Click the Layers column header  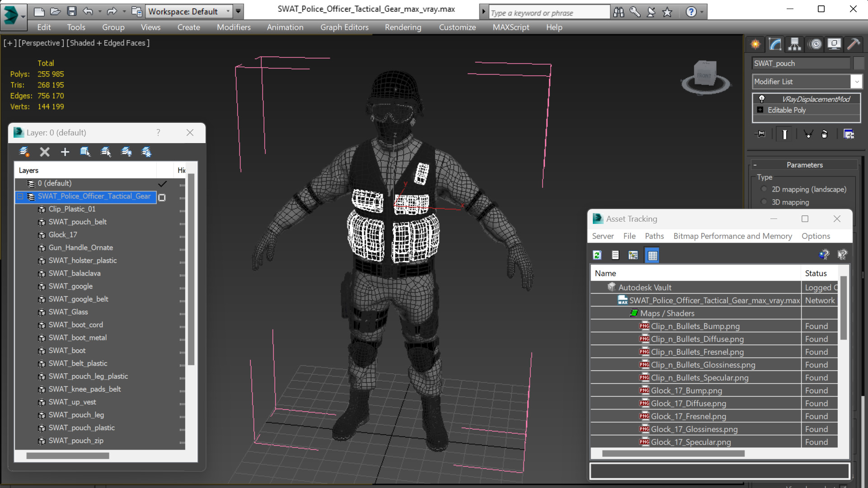[x=86, y=170]
